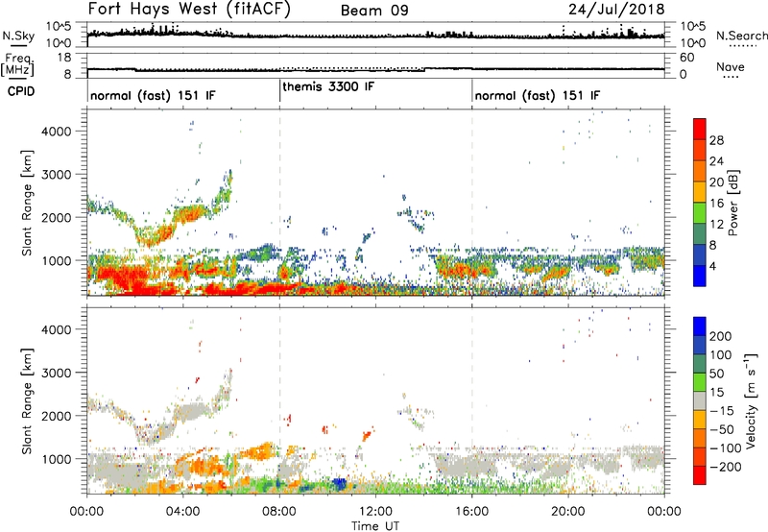Pick the light green 12–16 dB Power segment

click(700, 213)
